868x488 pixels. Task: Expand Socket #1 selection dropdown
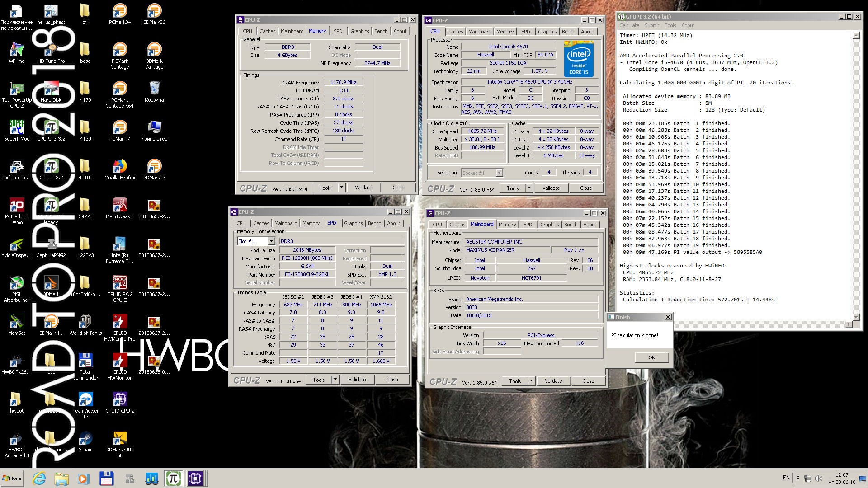pos(499,173)
